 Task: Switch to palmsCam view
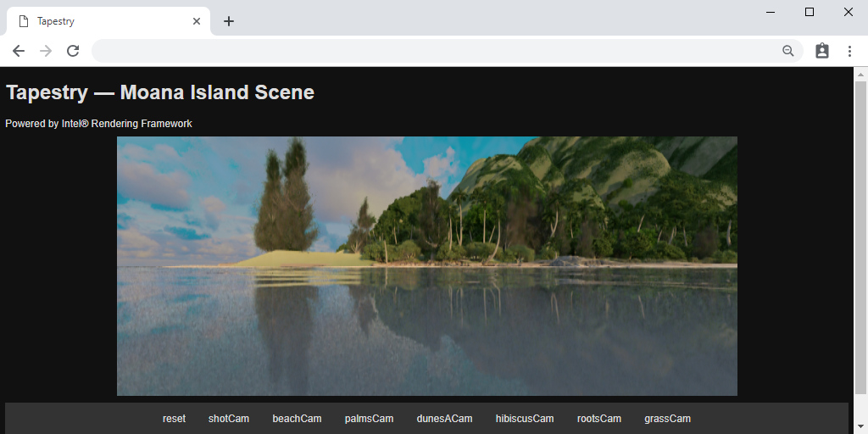coord(369,419)
